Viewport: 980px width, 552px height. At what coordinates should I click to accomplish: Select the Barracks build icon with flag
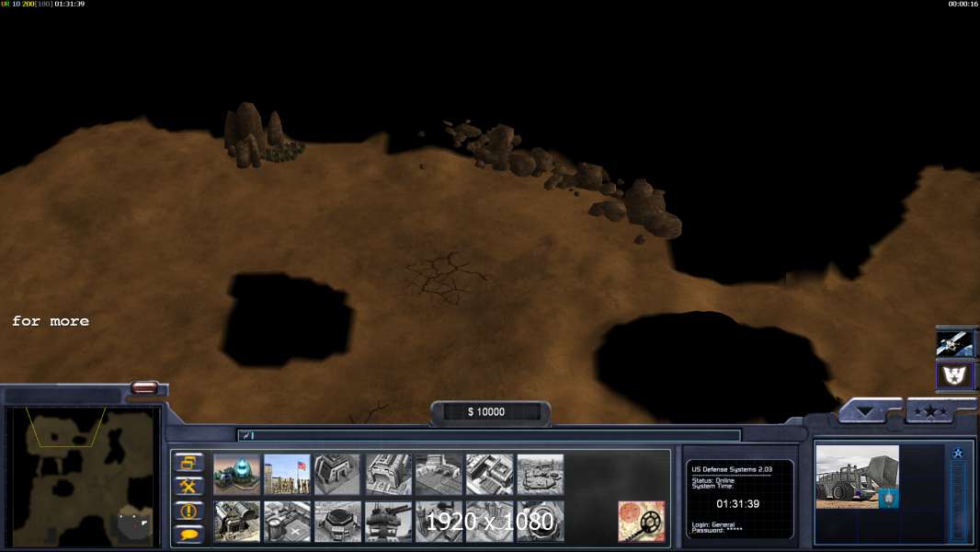point(287,475)
